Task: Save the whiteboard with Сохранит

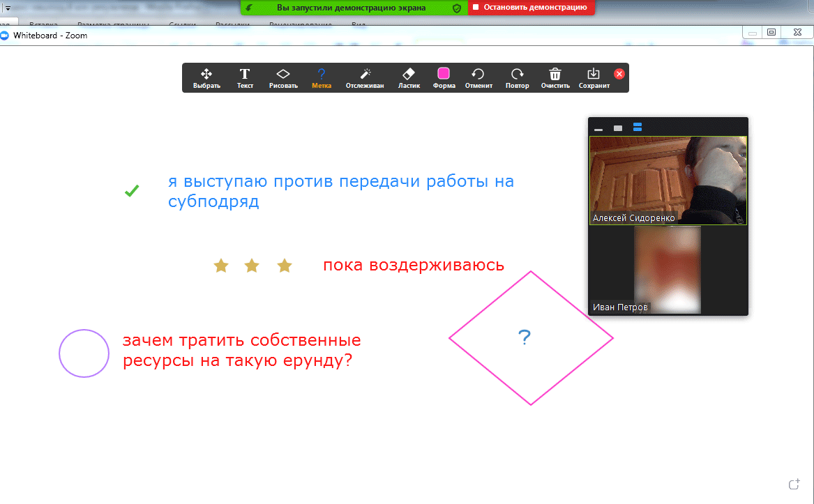Action: pos(594,78)
